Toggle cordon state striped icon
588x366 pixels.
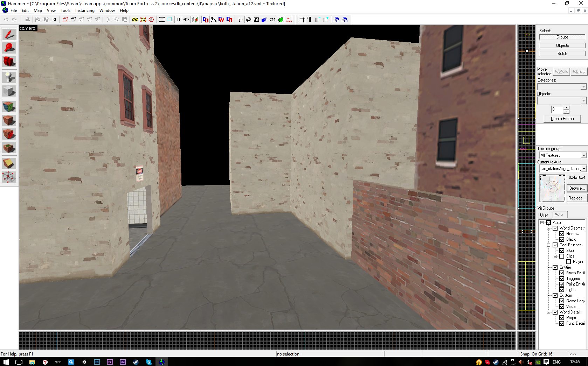coord(135,20)
